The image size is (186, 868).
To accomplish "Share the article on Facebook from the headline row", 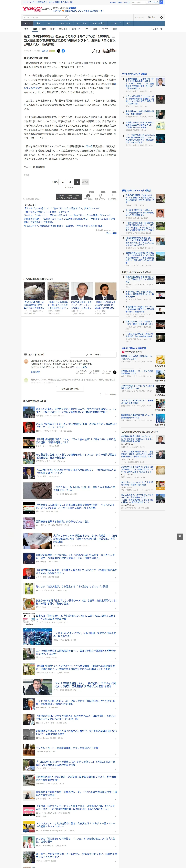I will [63, 51].
